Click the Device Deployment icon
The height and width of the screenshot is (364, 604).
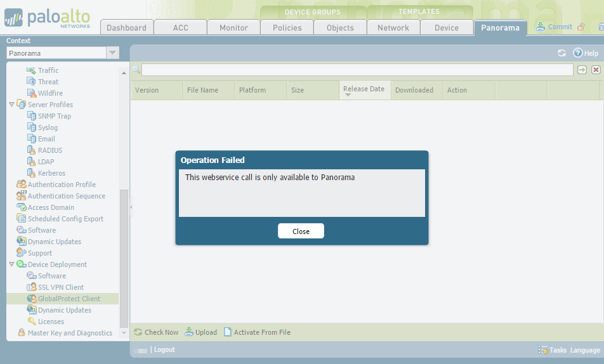[x=21, y=264]
